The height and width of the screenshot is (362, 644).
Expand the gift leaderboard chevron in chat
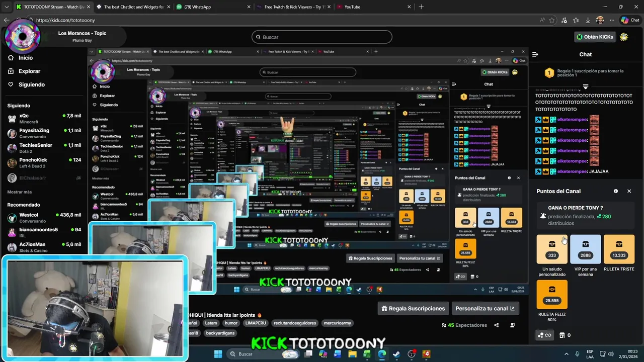coord(585,86)
